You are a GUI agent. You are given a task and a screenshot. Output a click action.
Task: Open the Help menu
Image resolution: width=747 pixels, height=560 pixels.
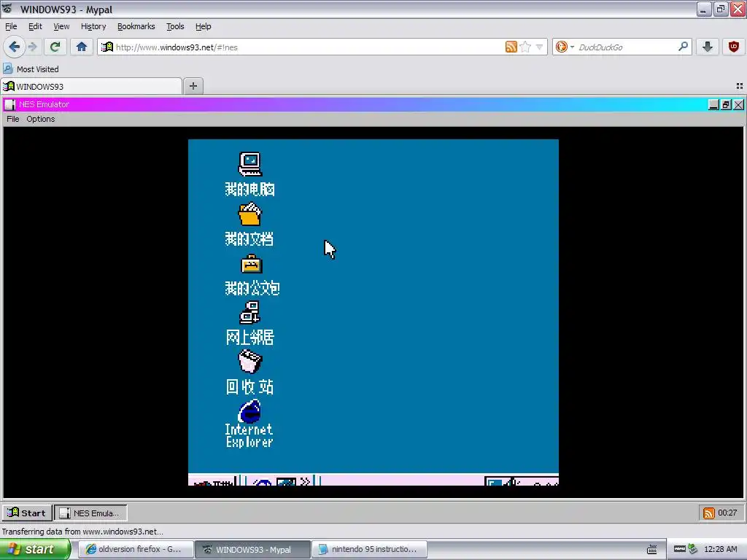[x=203, y=26]
